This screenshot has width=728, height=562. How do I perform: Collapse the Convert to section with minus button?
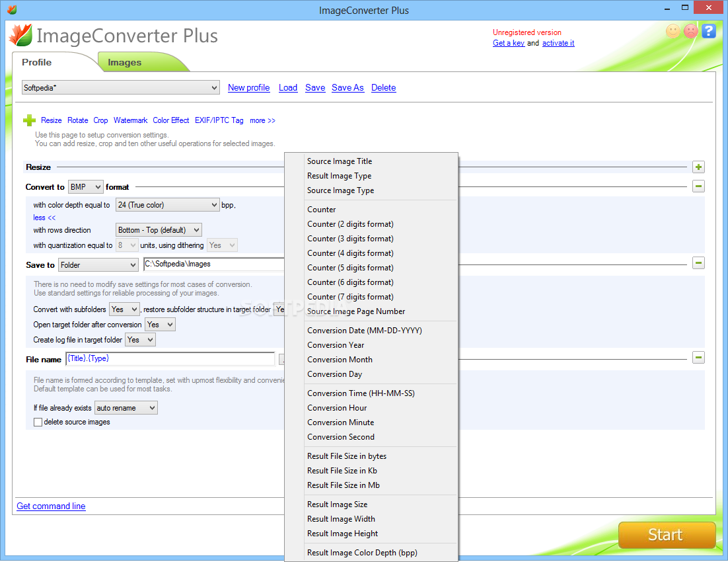coord(698,186)
